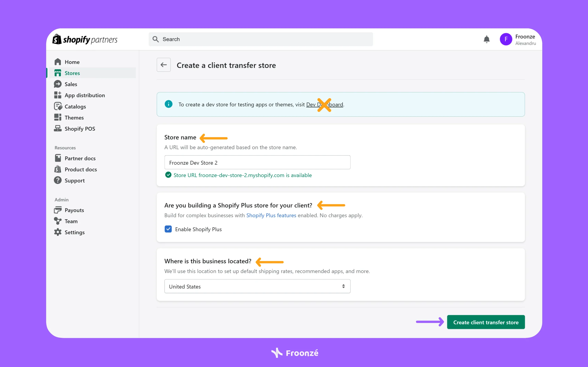Open the Froonze account avatar menu

[506, 39]
